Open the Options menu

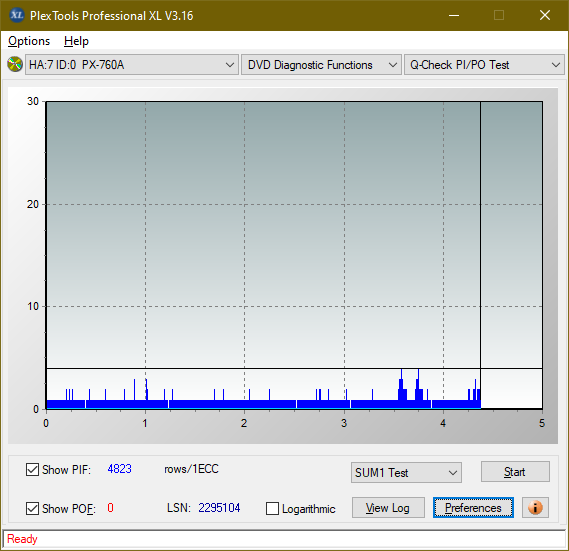(29, 41)
